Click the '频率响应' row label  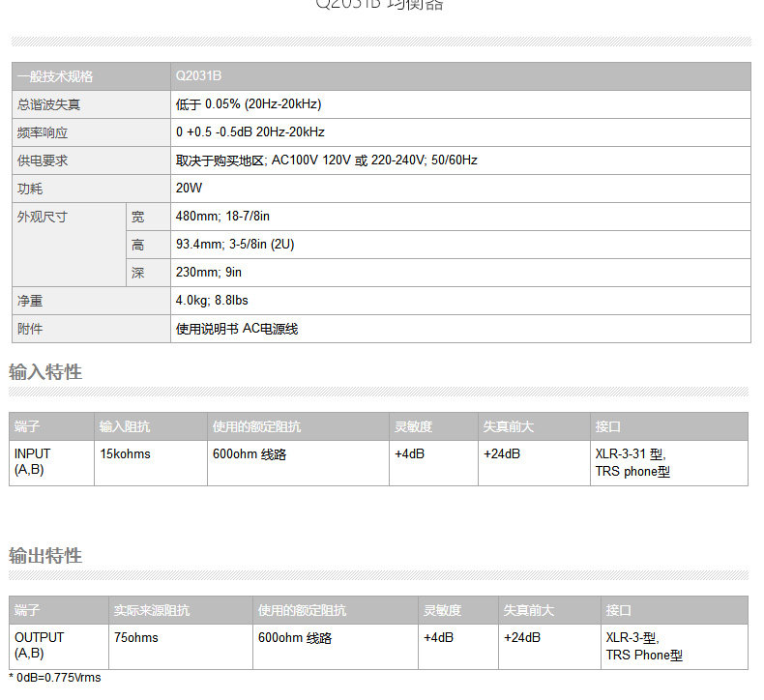[43, 132]
